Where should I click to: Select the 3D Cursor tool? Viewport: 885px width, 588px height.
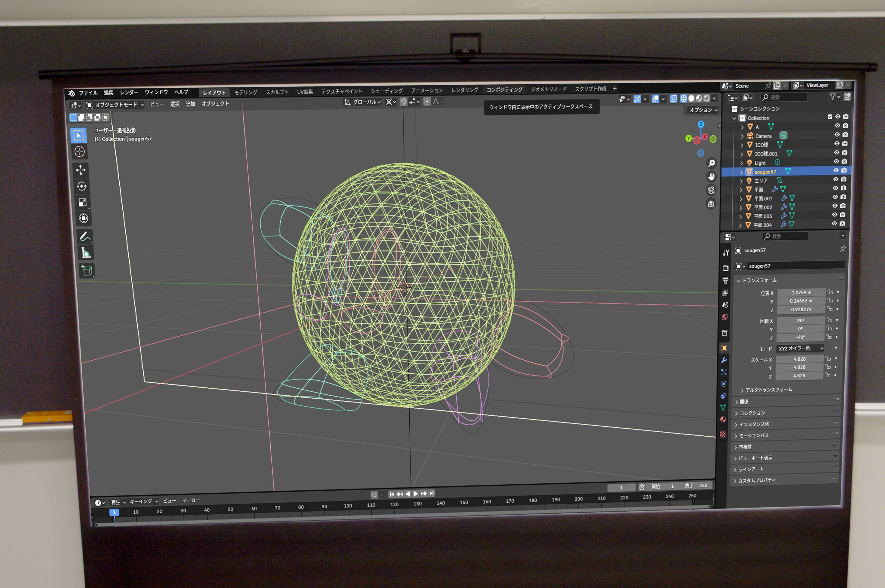click(x=80, y=152)
